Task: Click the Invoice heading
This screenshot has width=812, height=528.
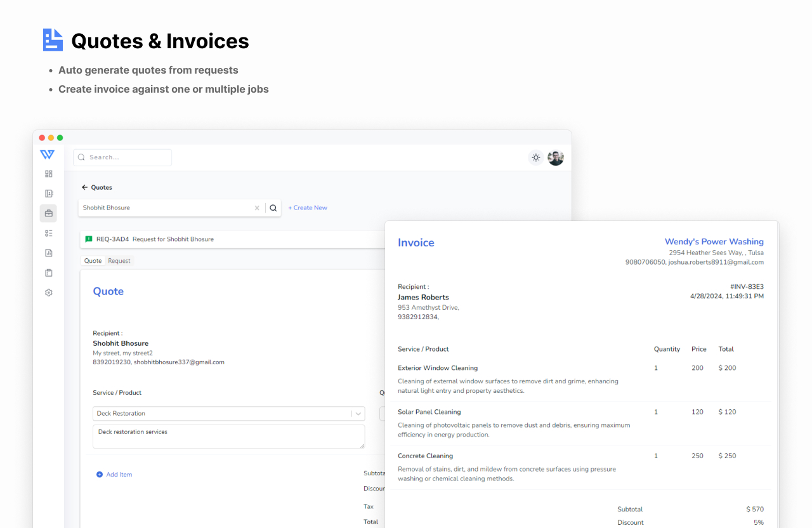Action: (416, 242)
